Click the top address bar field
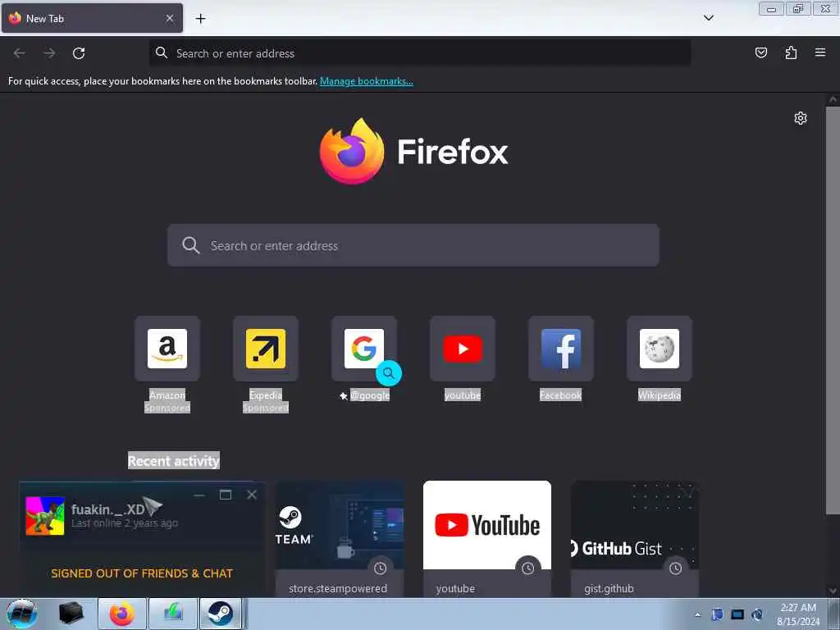840x630 pixels. (x=420, y=53)
